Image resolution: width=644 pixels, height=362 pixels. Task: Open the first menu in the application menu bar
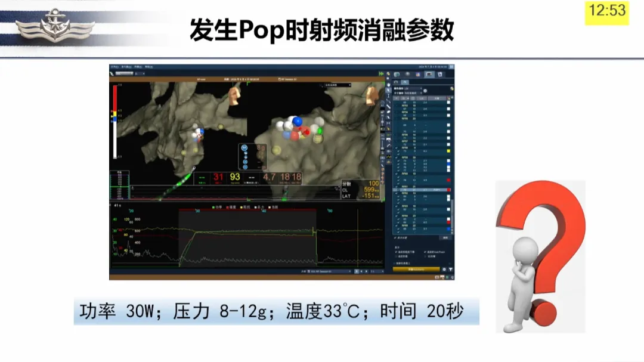pos(114,67)
